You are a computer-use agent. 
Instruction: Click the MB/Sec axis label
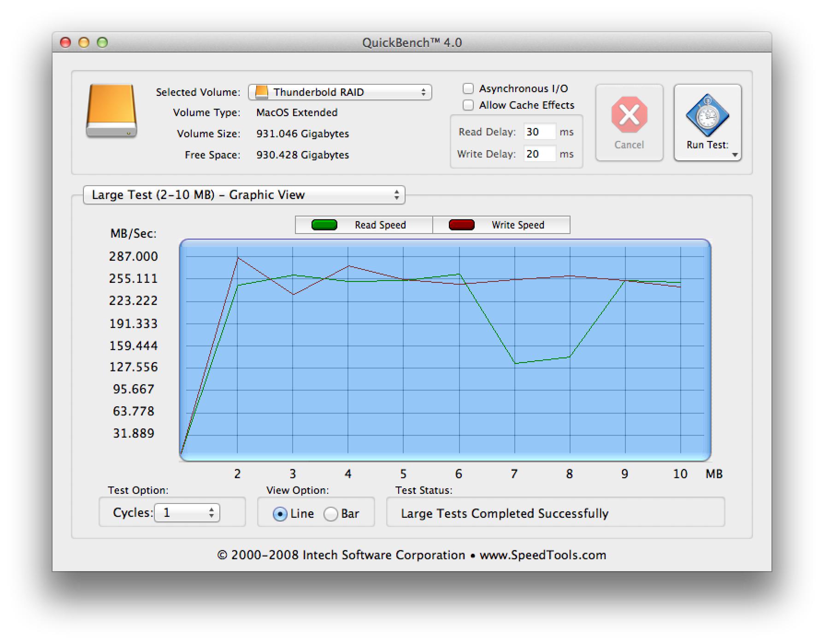point(134,234)
